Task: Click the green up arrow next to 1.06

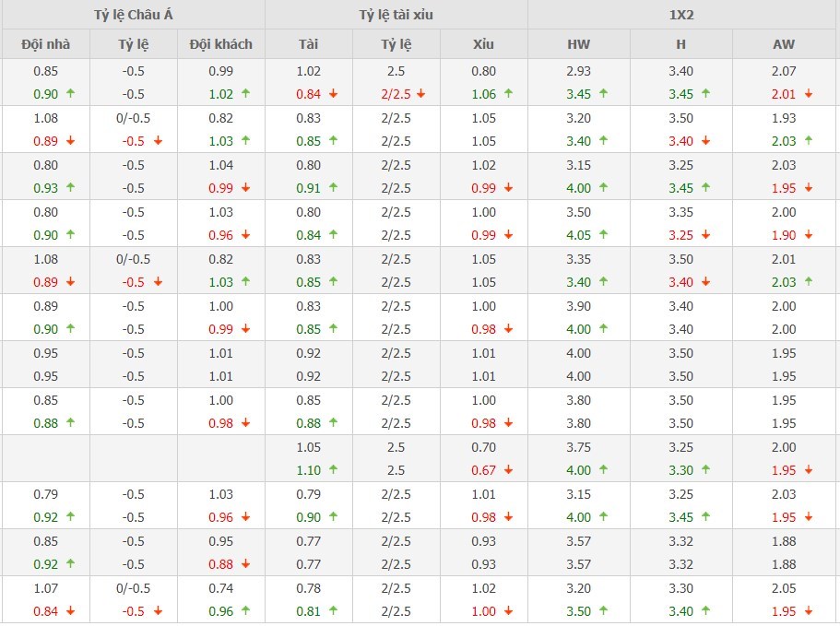Action: click(508, 94)
